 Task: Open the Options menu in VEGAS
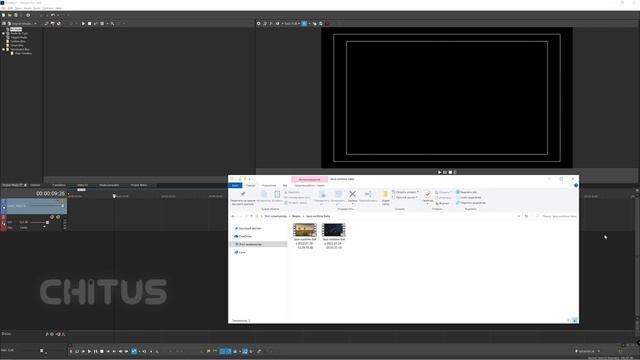pos(48,8)
